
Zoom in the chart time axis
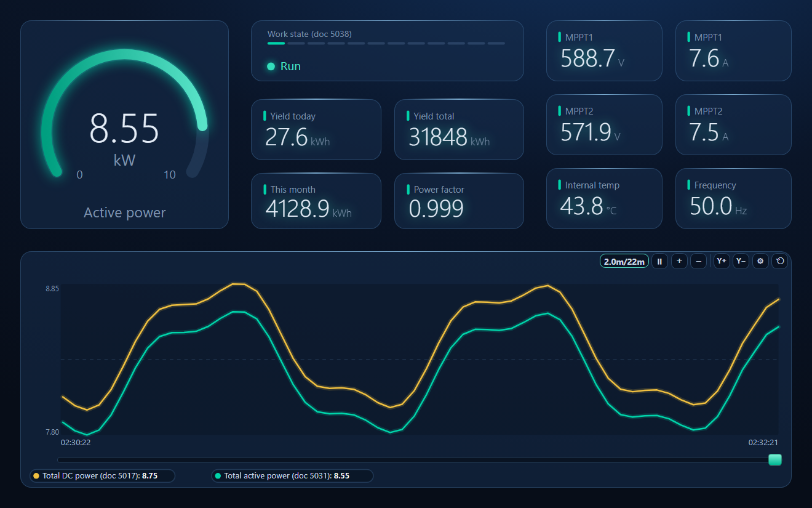point(679,261)
